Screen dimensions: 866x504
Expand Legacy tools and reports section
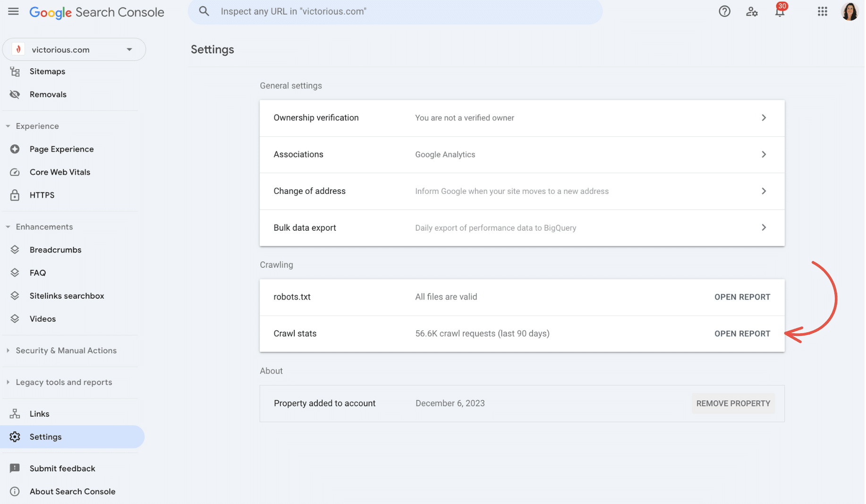pos(8,382)
